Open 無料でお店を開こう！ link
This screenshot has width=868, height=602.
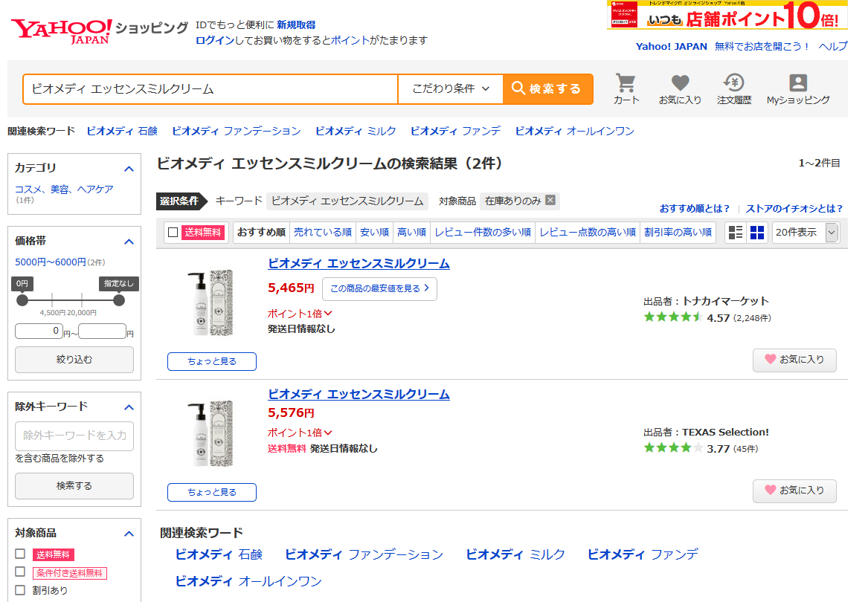[x=762, y=47]
